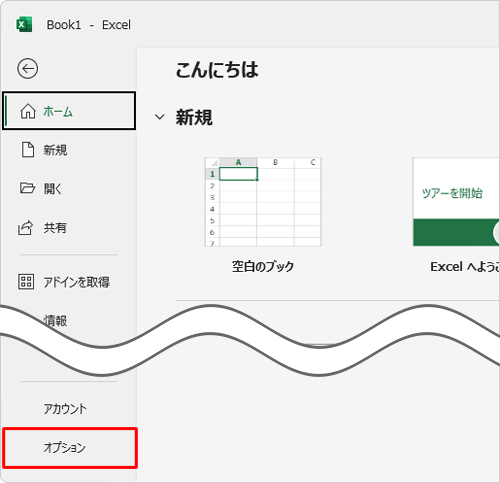Choose the 共有 label in the sidebar
Viewport: 500px width, 483px height.
click(55, 228)
